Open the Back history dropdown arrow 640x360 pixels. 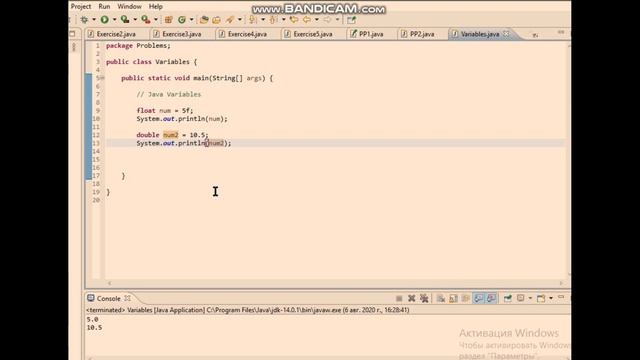(x=316, y=20)
